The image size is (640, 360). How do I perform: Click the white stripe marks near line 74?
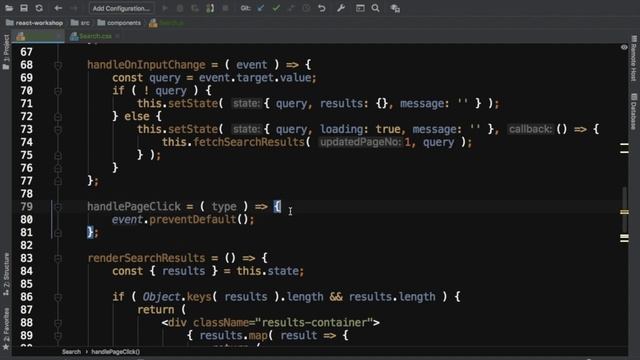point(624,148)
